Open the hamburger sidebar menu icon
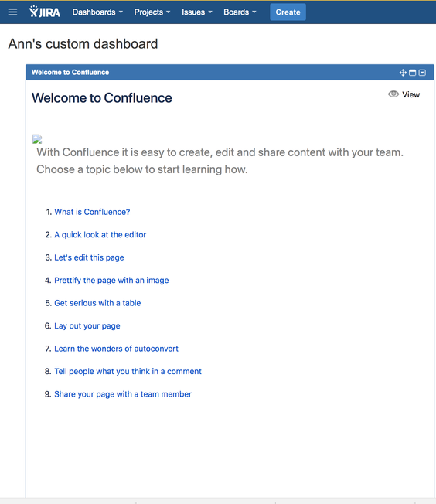436x504 pixels. coord(12,12)
